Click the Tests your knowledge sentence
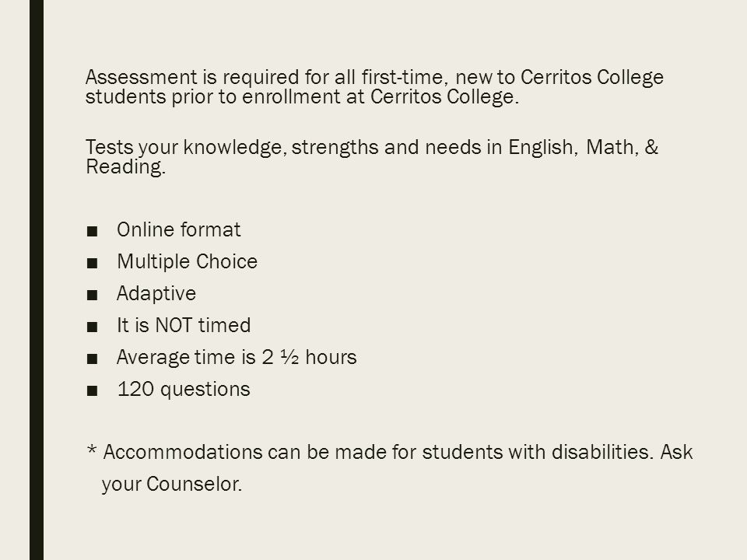The height and width of the screenshot is (560, 747). 372,147
